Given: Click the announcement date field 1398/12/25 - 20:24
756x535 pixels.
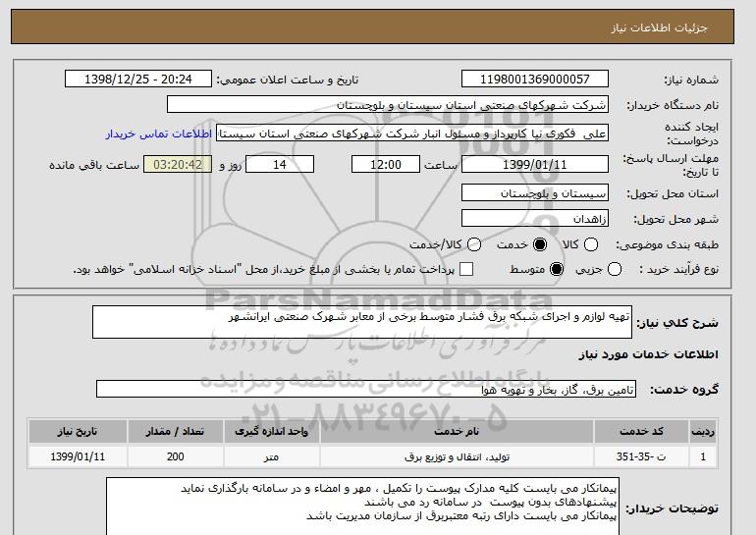Looking at the screenshot, I should click(138, 80).
